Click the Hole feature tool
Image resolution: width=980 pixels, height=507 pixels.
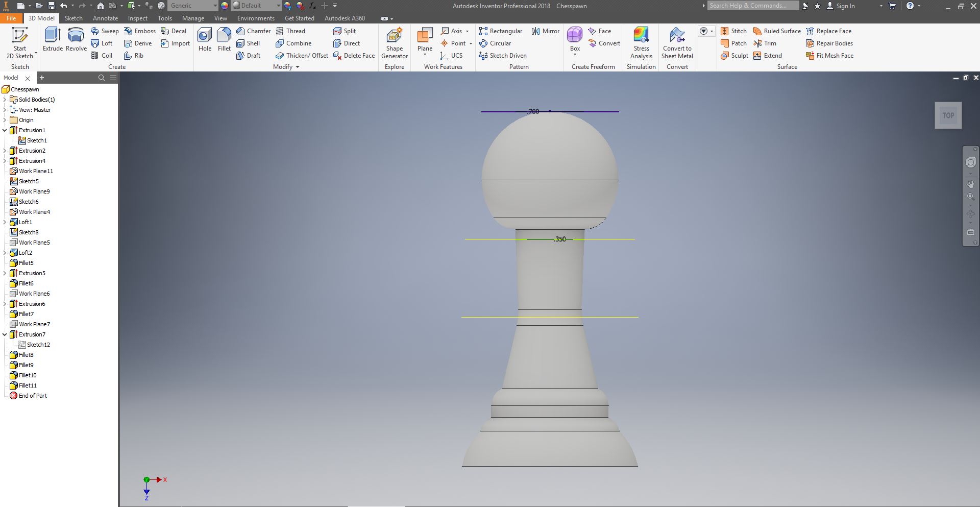pyautogui.click(x=205, y=39)
